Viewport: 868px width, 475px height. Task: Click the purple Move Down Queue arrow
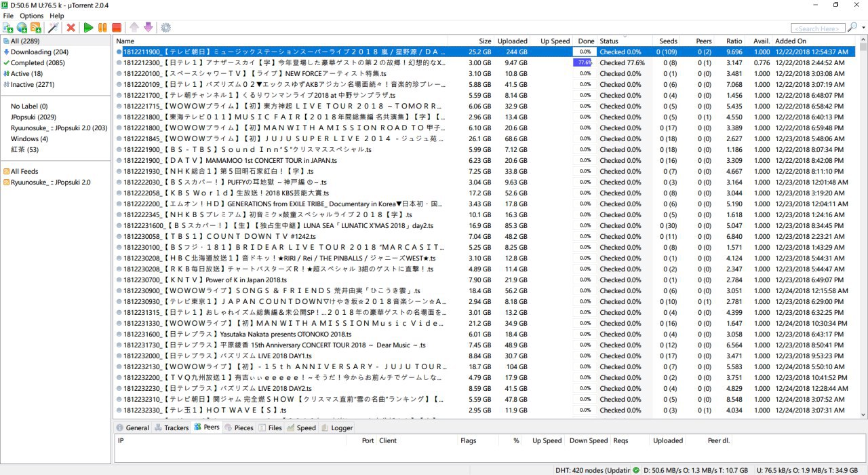point(148,28)
